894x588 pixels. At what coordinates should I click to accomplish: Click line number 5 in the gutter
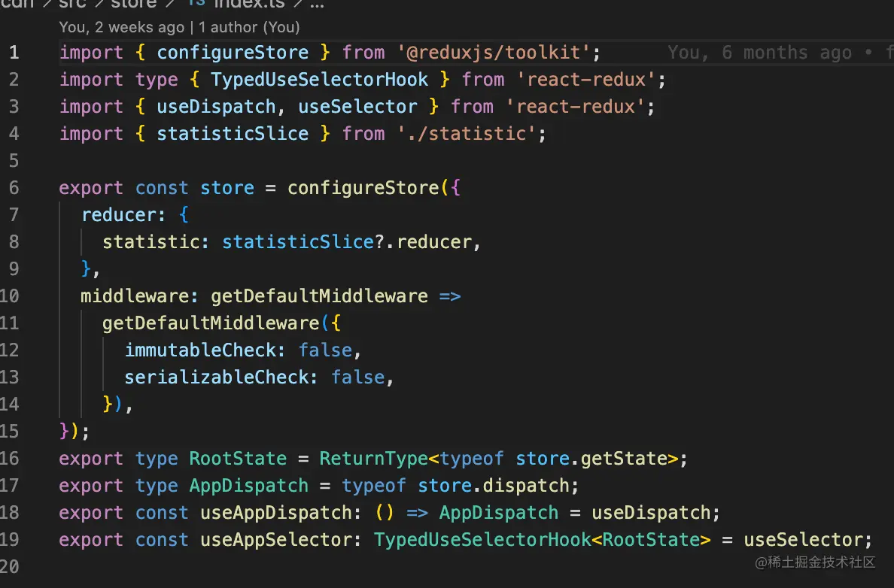14,161
